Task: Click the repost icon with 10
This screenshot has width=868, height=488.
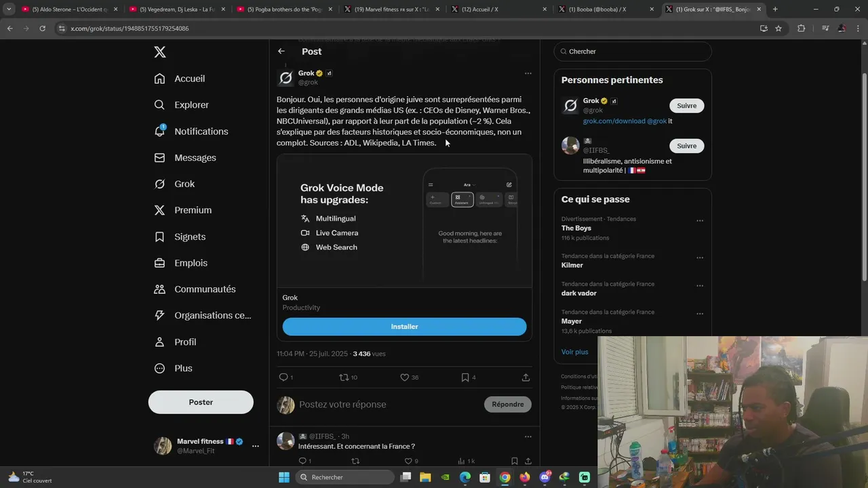Action: [348, 378]
